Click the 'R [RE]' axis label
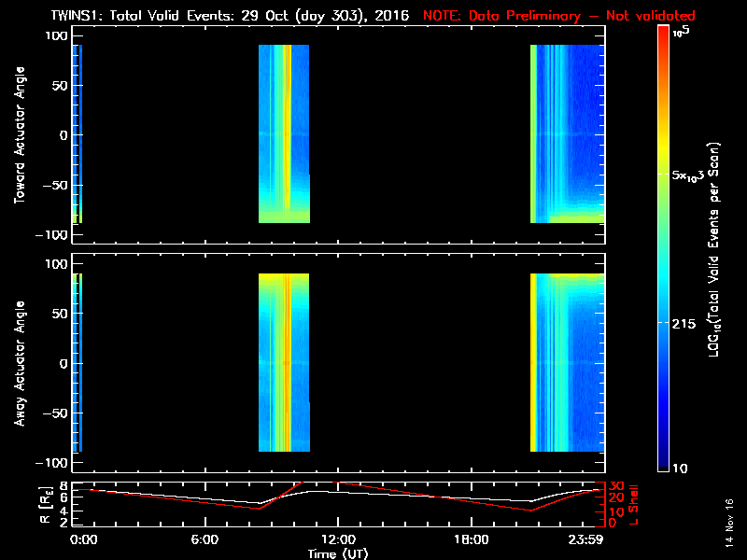This screenshot has height=560, width=747. (45, 505)
